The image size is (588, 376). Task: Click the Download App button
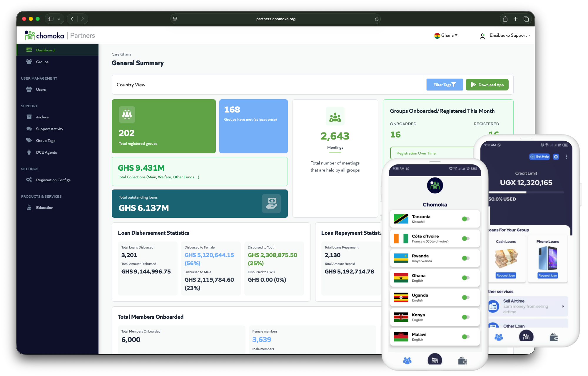point(487,85)
